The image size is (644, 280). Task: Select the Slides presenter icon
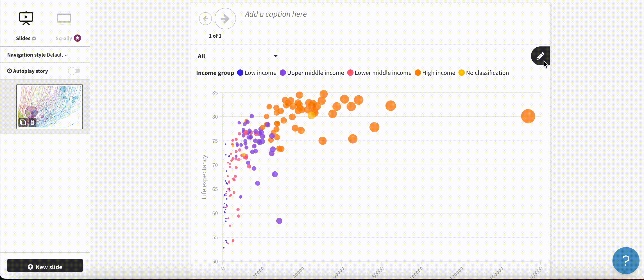tap(26, 18)
